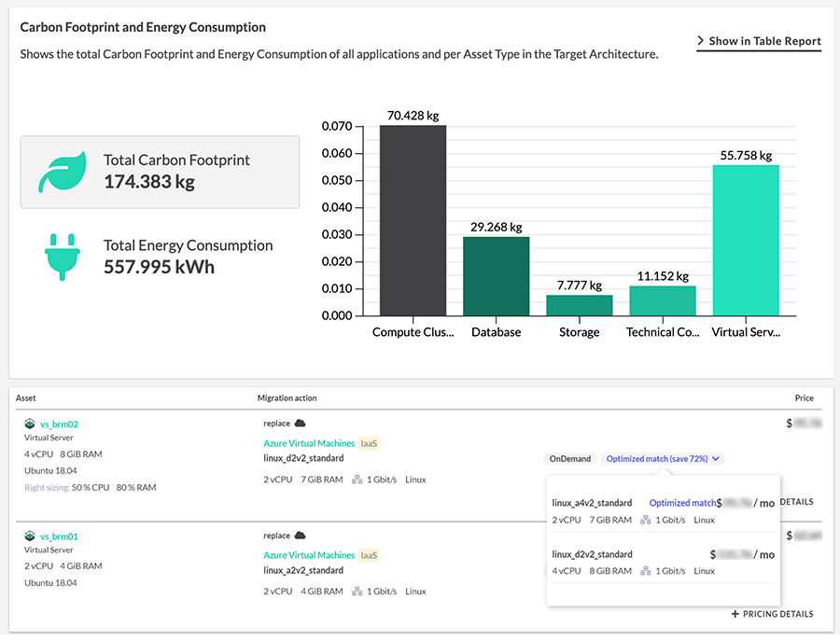840x641 pixels.
Task: Click the bright green Virtual Serv... bar
Action: [746, 241]
